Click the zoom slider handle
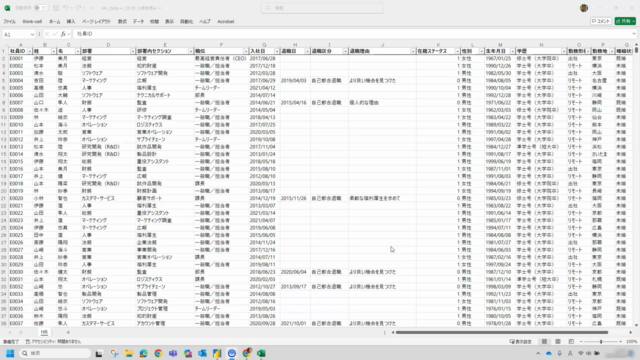 click(x=601, y=342)
